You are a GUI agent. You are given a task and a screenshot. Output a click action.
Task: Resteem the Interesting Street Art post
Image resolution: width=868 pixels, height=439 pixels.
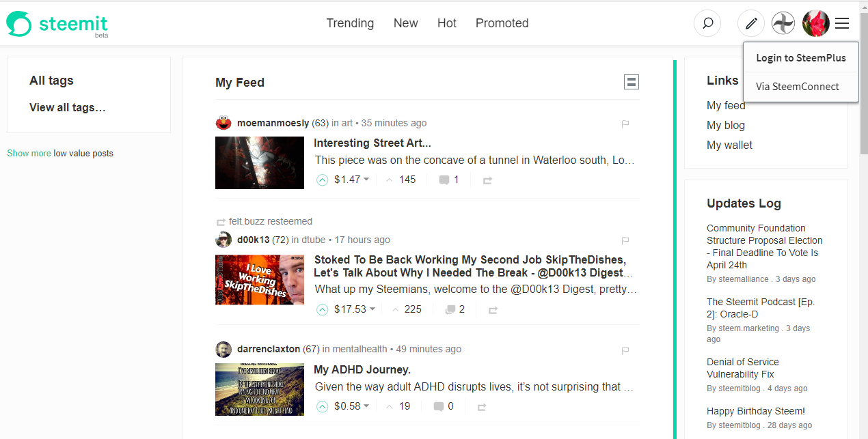coord(487,181)
